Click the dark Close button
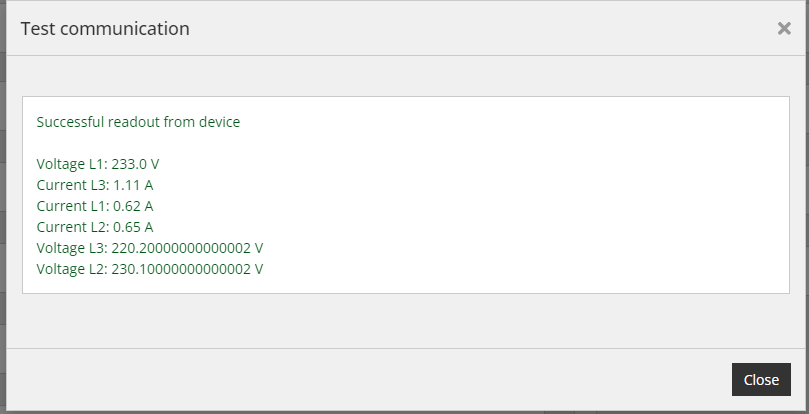Screen dimensions: 809x414 [x=761, y=379]
